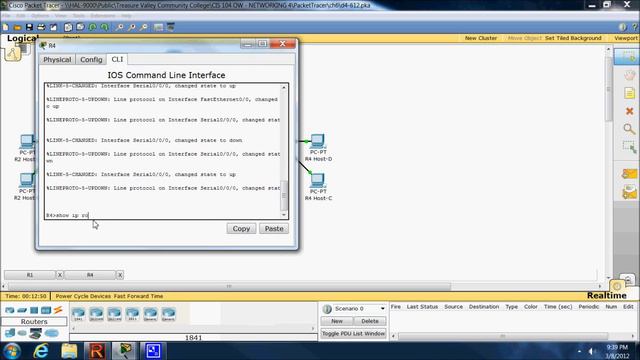The height and width of the screenshot is (360, 640).
Task: Click the Add Complex PDU envelope icon
Action: pos(629,192)
